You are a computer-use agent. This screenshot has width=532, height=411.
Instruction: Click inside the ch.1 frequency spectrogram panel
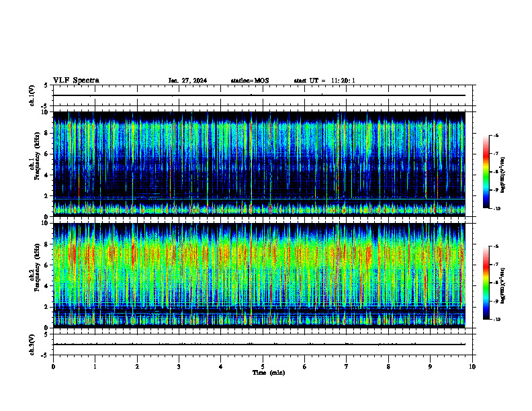(259, 164)
